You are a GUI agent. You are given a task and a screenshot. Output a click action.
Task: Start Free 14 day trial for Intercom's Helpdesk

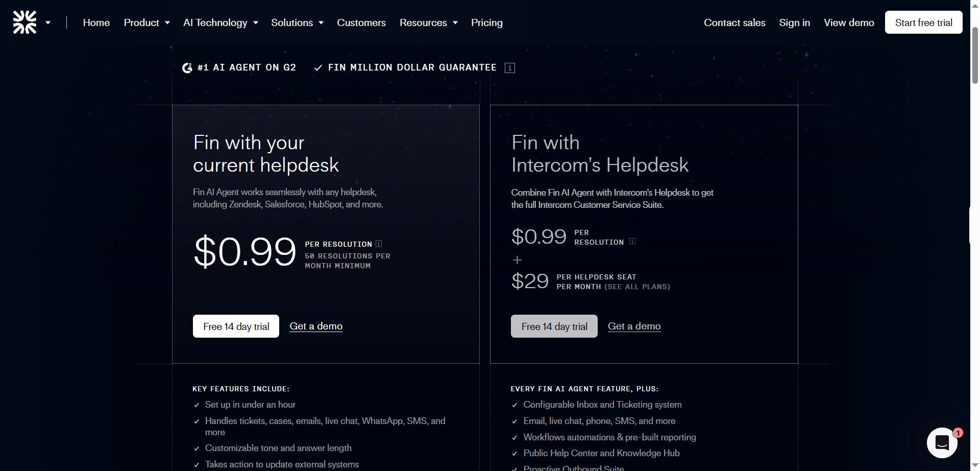(554, 326)
